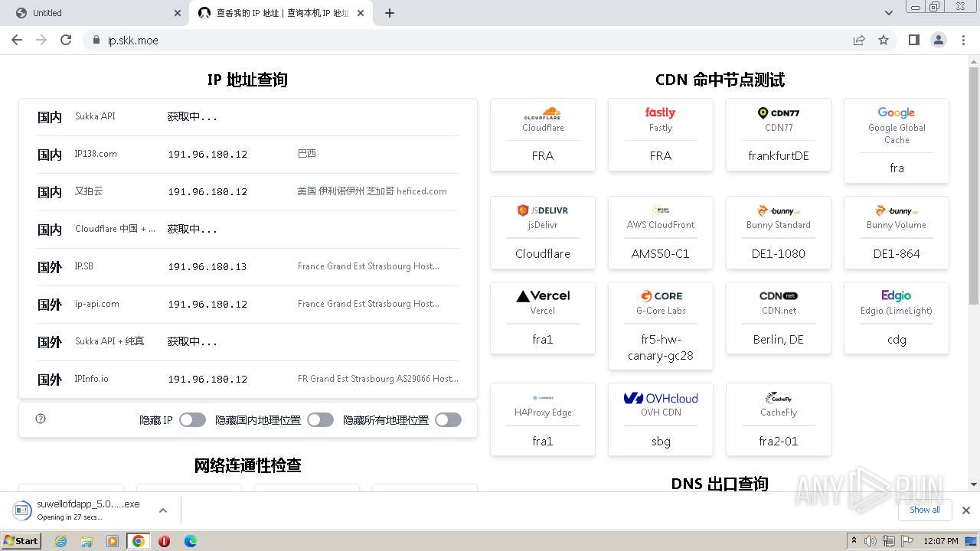Open Chrome three-dot menu
The image size is (980, 551).
963,40
